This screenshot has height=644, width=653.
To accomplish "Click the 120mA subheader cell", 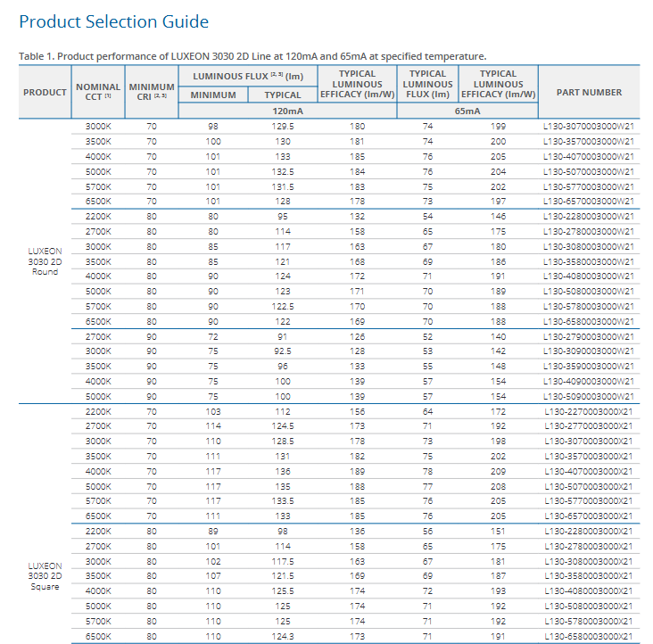I will (285, 111).
